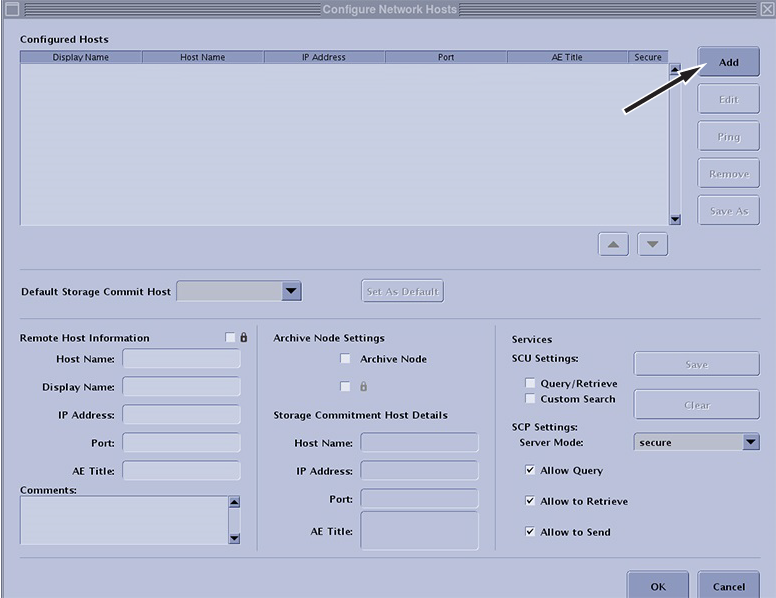The width and height of the screenshot is (776, 598).
Task: Uncheck Allow to Send option
Action: (x=530, y=532)
